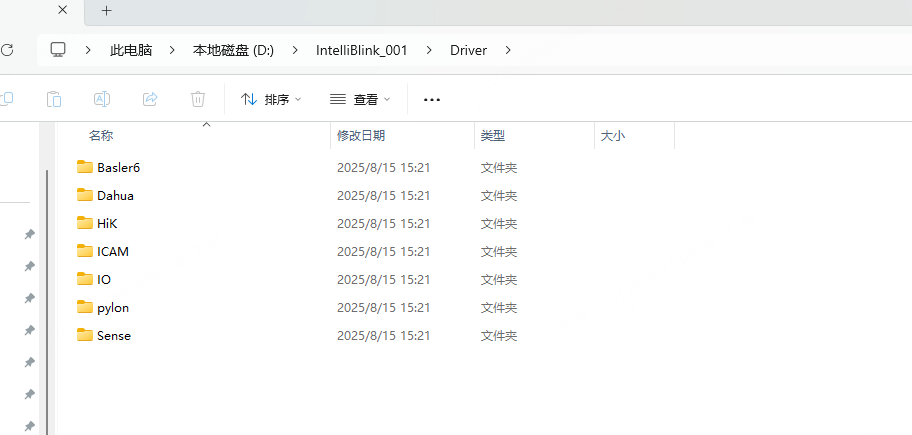This screenshot has height=435, width=912.
Task: Click the new tab plus button
Action: tap(106, 11)
